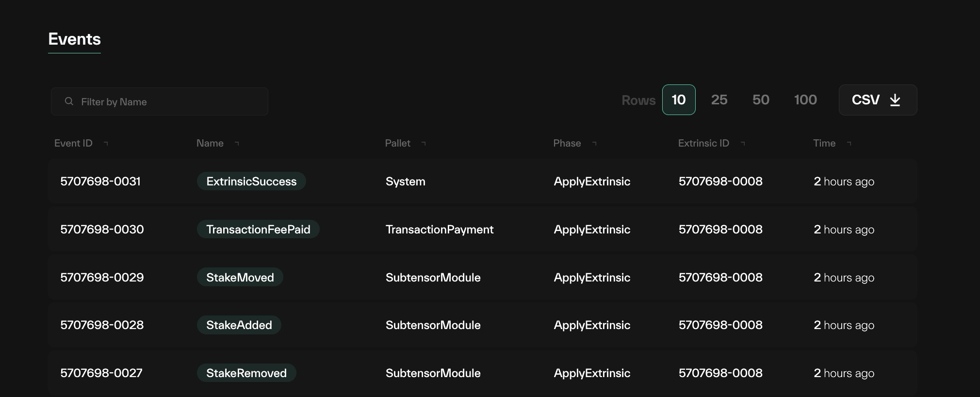The image size is (980, 397).
Task: Open extrinsic 5707698-0008 in ExtrinsicSuccess row
Action: click(720, 182)
